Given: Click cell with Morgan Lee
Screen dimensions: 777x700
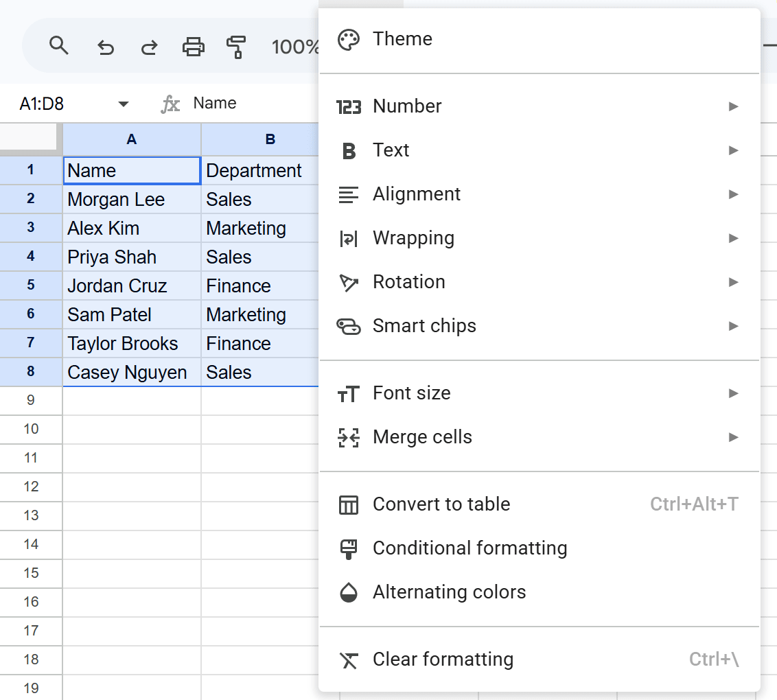Looking at the screenshot, I should click(x=132, y=200).
